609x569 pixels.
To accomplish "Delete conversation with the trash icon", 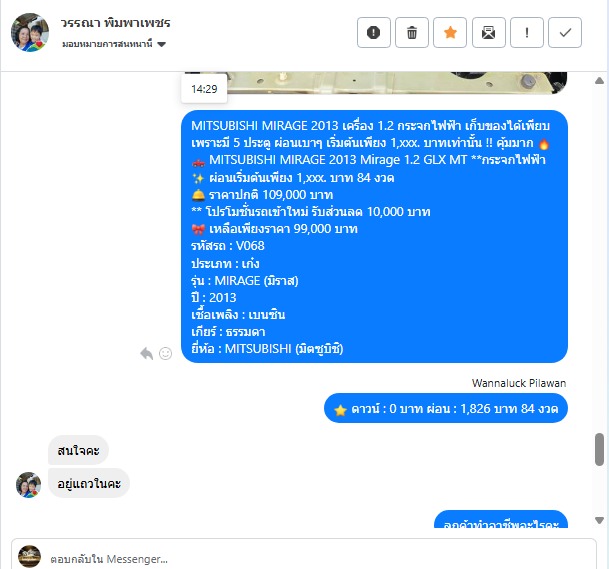I will (x=412, y=33).
